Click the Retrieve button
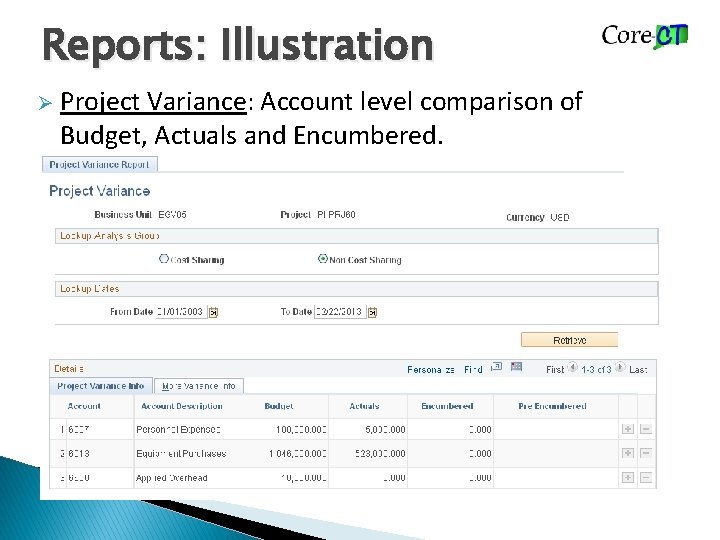 pyautogui.click(x=569, y=340)
